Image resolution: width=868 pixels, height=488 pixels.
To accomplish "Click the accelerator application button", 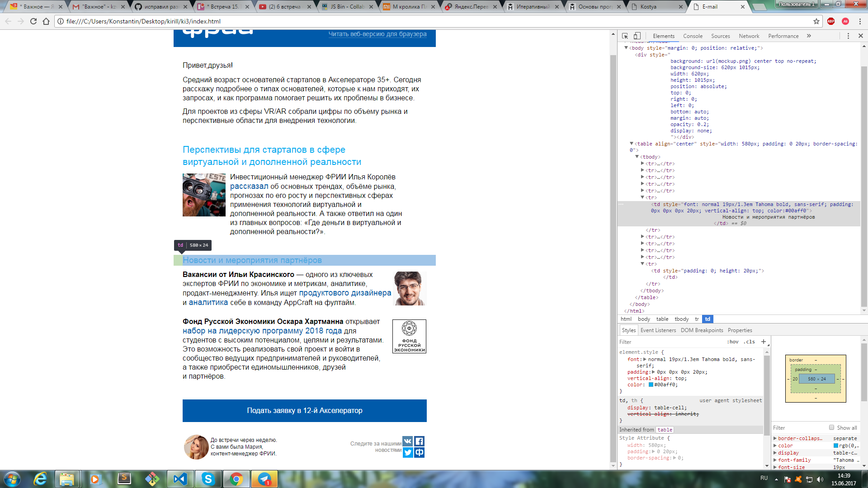I will [305, 410].
